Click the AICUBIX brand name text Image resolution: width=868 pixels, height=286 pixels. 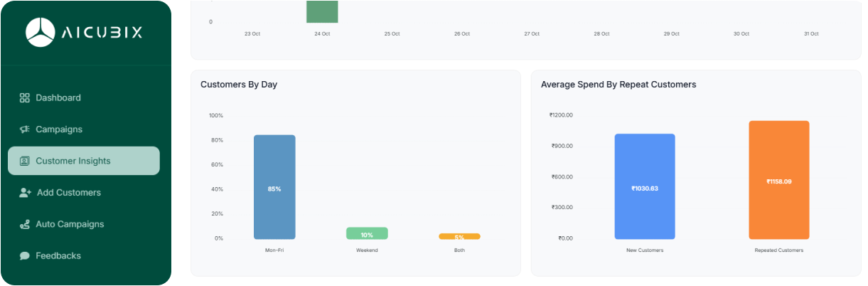pyautogui.click(x=102, y=32)
